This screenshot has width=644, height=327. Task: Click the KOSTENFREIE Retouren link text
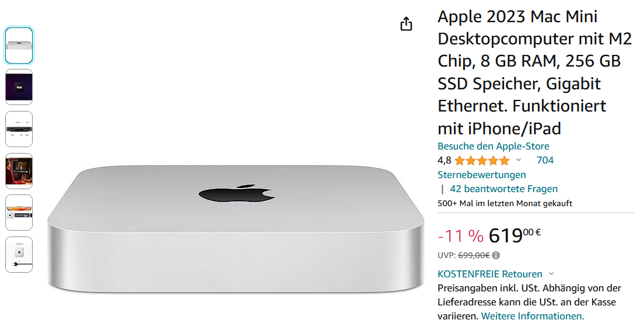(490, 274)
